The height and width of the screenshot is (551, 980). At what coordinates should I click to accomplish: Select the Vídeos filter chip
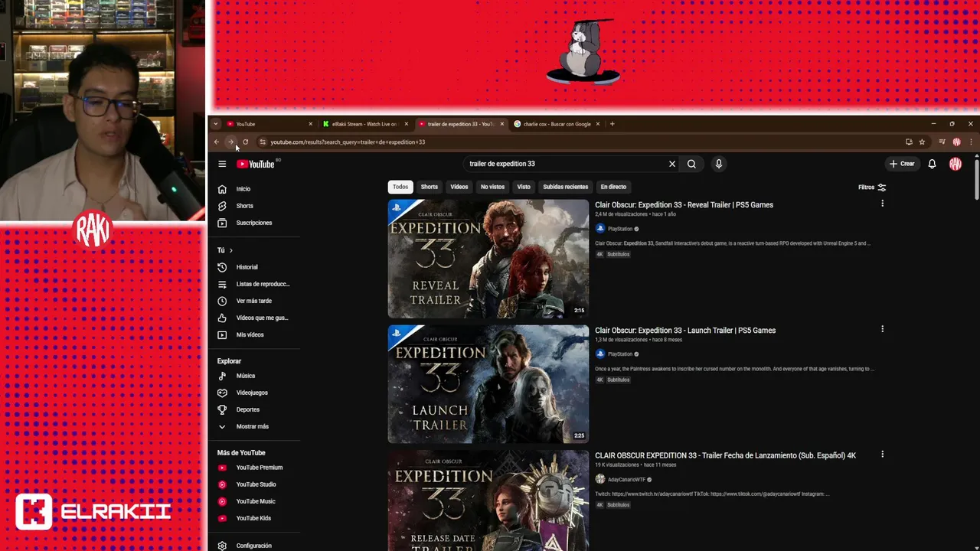[459, 187]
